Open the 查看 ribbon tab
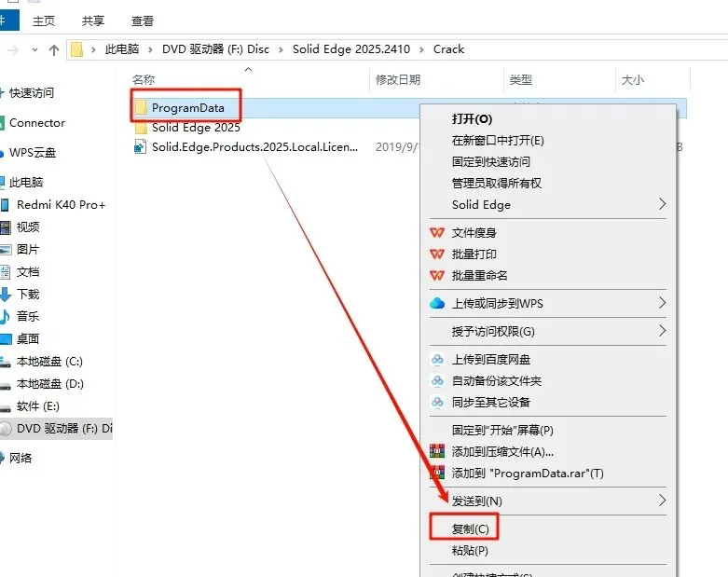 (142, 21)
